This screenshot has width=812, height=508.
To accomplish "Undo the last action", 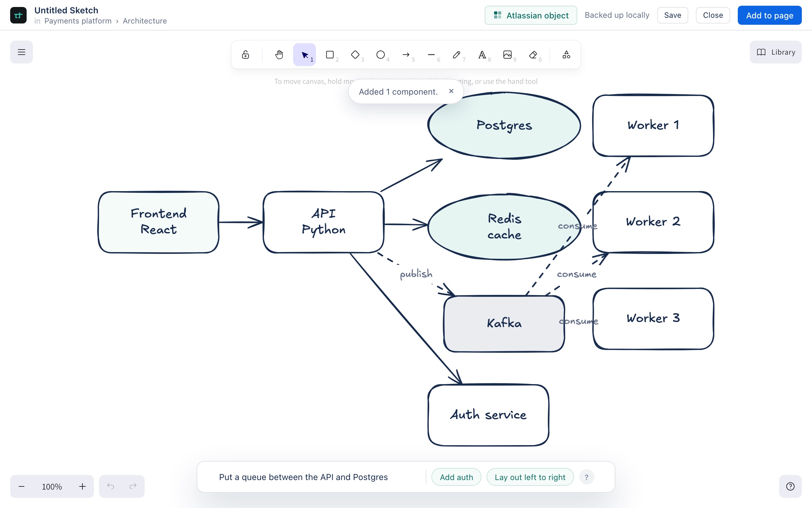I will pos(111,486).
